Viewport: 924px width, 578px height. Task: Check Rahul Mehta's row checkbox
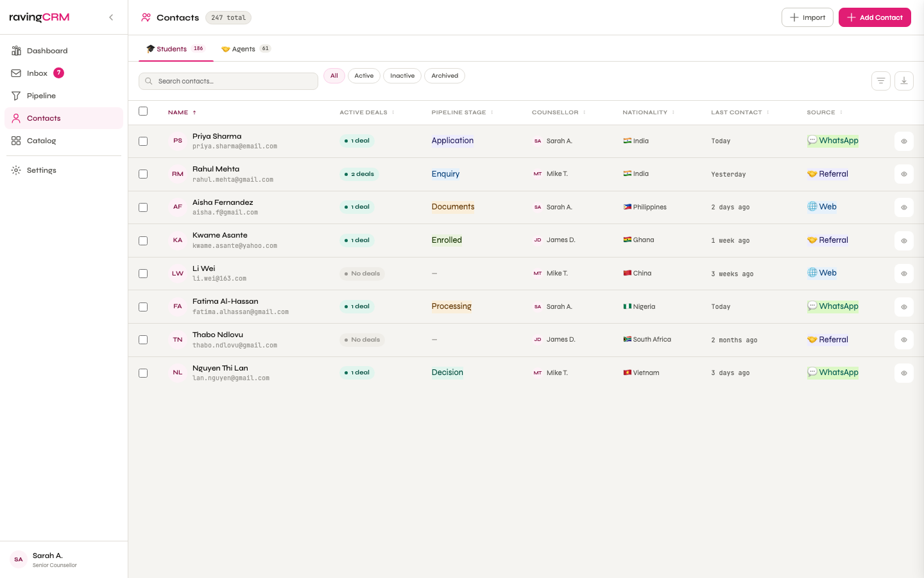pos(143,173)
